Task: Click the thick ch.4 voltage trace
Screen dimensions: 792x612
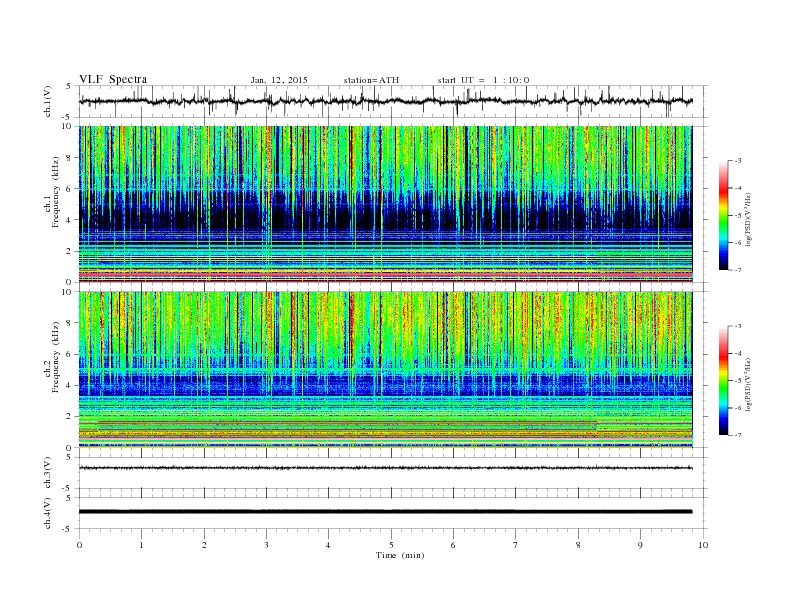Action: click(385, 512)
